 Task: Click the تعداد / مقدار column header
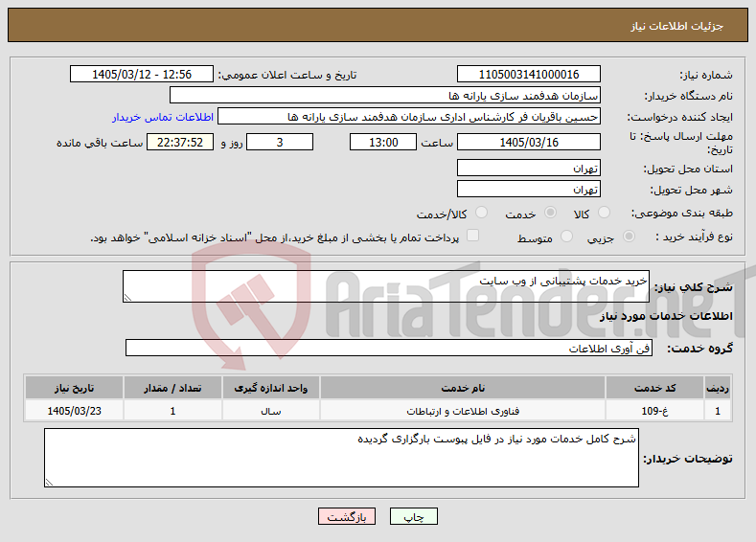[172, 388]
